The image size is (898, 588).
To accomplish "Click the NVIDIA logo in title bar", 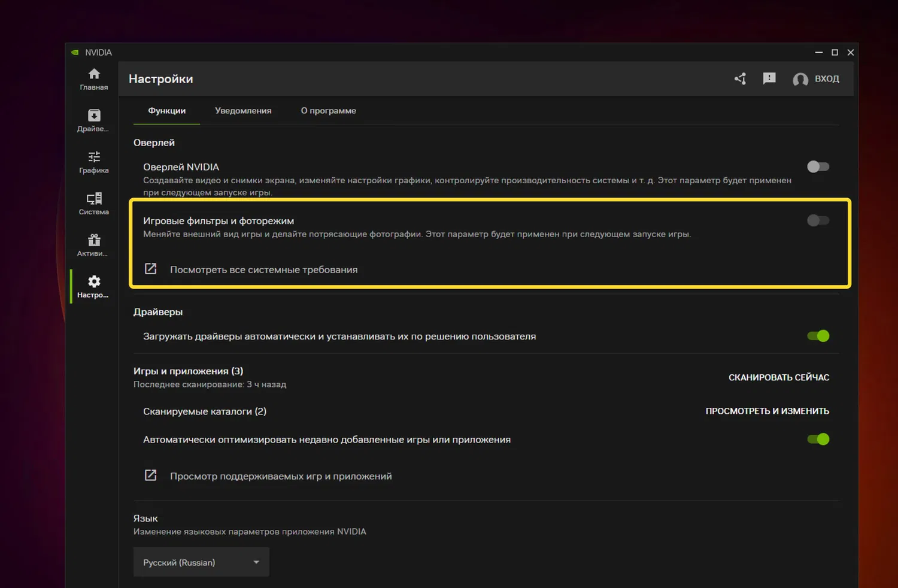I will (x=75, y=53).
